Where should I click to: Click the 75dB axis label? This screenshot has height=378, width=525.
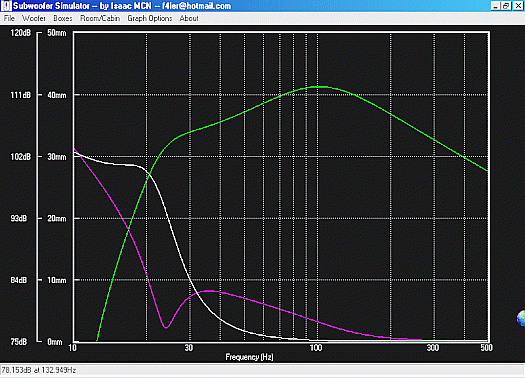(18, 342)
